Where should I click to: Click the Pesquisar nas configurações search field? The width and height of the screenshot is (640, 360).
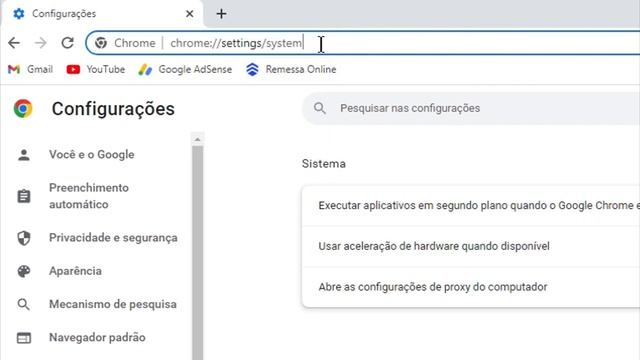click(x=471, y=108)
